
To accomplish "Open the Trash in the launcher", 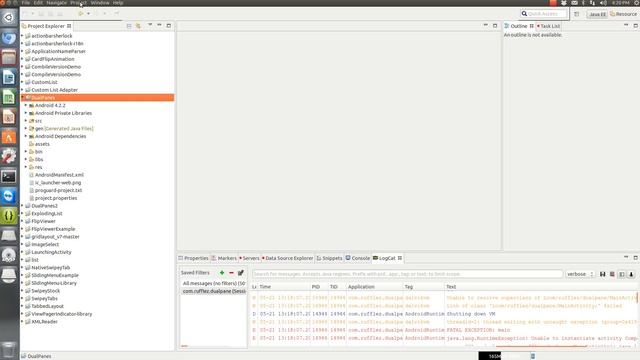I will pyautogui.click(x=9, y=349).
